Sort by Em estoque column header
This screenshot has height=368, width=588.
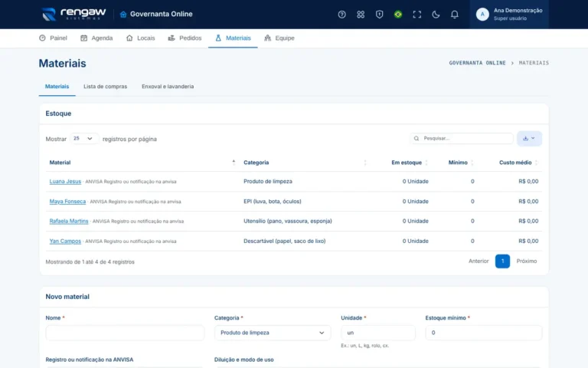407,163
